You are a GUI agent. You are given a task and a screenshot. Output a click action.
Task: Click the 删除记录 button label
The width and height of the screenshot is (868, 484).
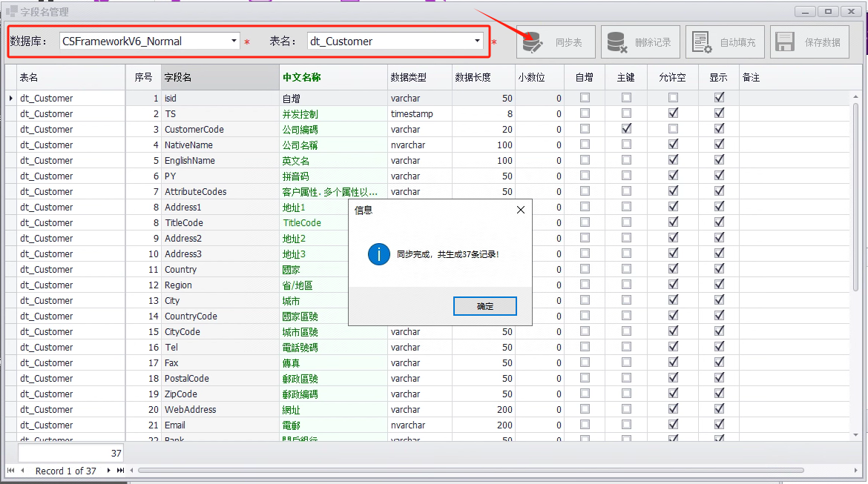(653, 42)
